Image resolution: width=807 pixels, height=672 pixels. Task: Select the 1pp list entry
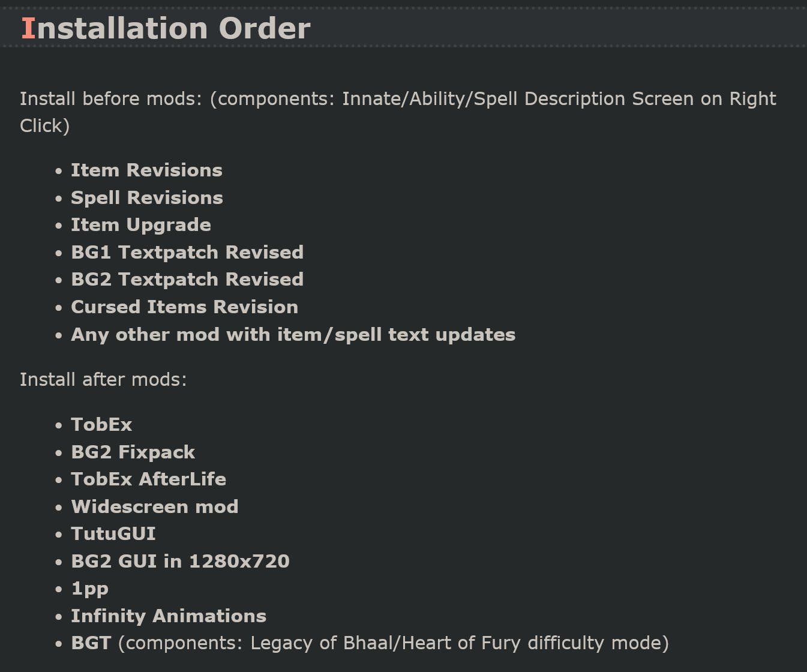click(x=89, y=589)
